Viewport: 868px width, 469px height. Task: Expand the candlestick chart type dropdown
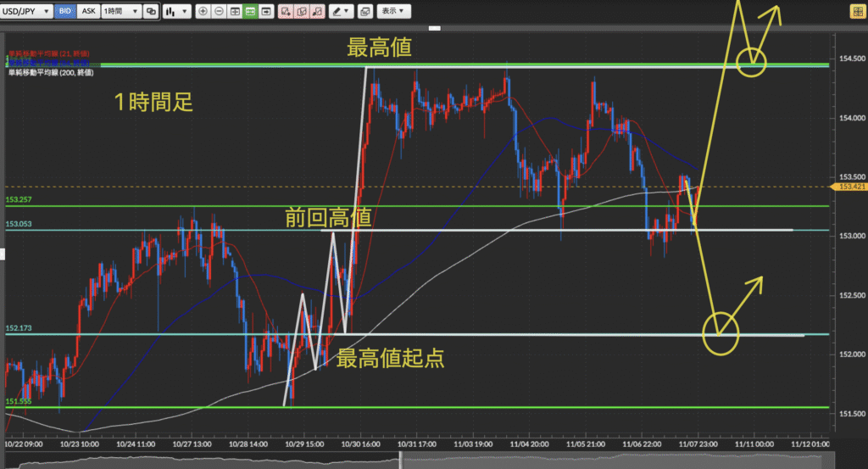[x=175, y=12]
